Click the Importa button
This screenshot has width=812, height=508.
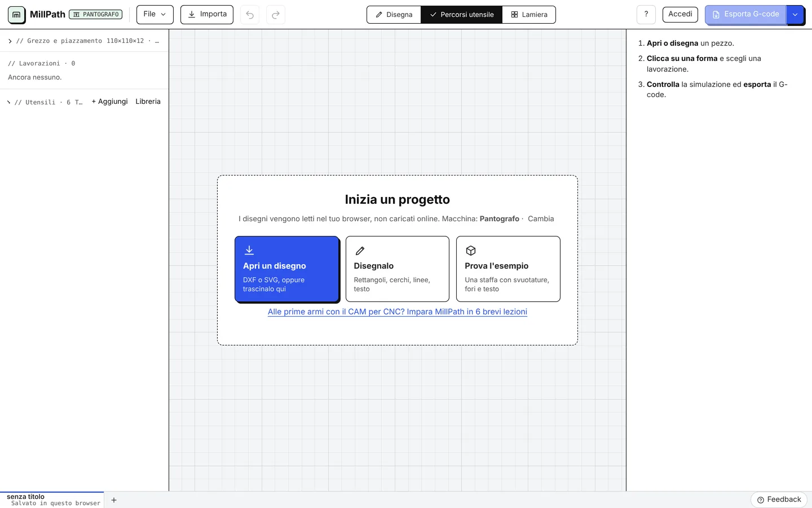pyautogui.click(x=206, y=14)
